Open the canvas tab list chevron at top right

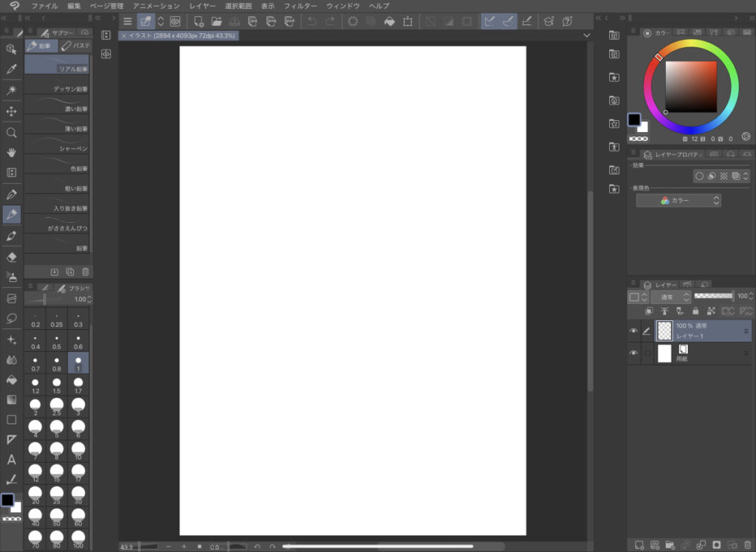coord(586,35)
